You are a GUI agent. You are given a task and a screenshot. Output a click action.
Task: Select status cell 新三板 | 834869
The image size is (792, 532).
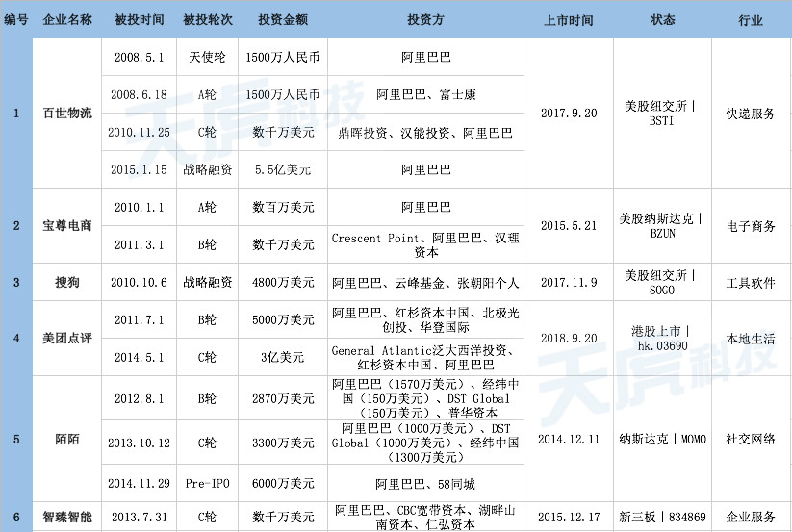pos(663,517)
